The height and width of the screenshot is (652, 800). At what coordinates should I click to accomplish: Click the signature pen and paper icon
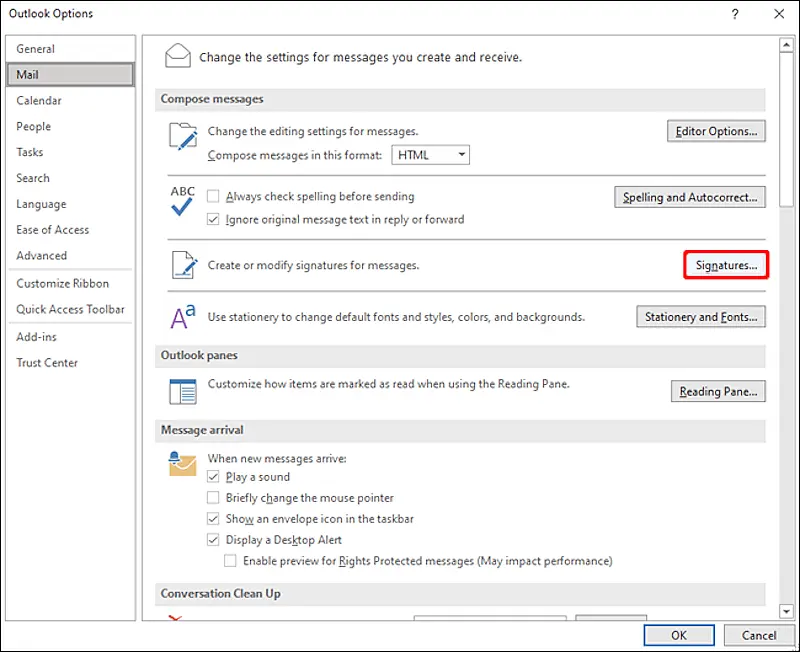(184, 264)
